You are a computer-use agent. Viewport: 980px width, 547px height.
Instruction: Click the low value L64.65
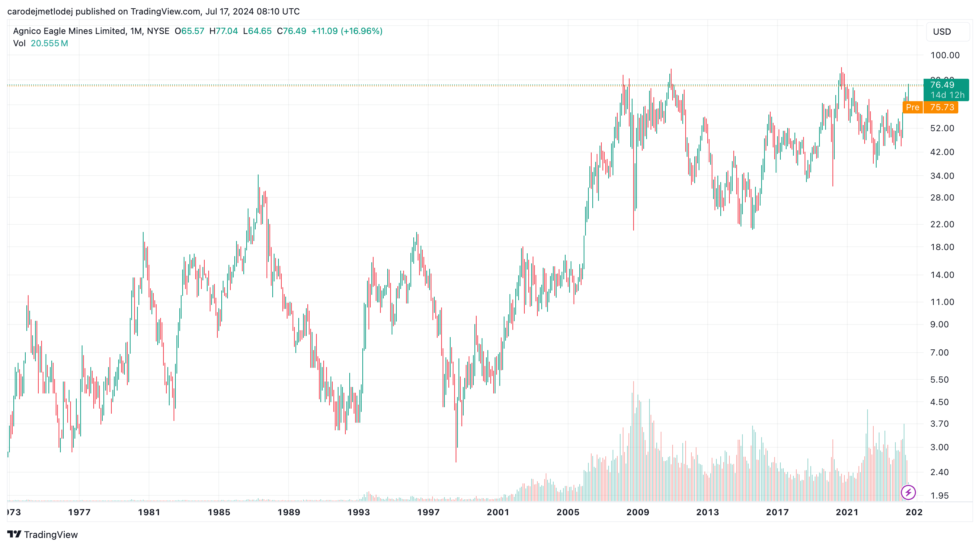pos(257,31)
